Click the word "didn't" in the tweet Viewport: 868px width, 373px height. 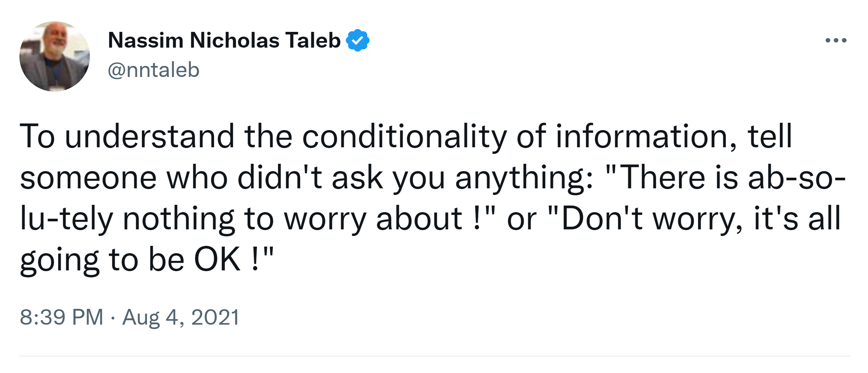(280, 178)
